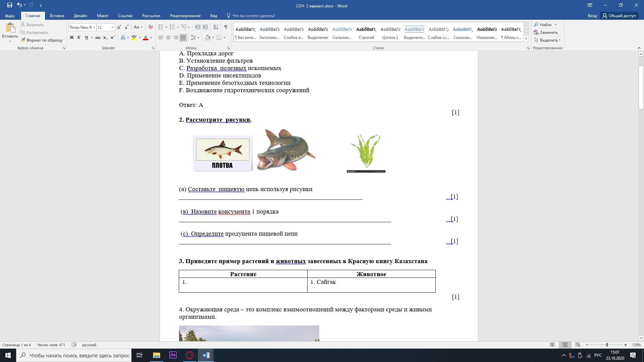The height and width of the screenshot is (362, 644).
Task: Align text left
Action: click(x=161, y=38)
